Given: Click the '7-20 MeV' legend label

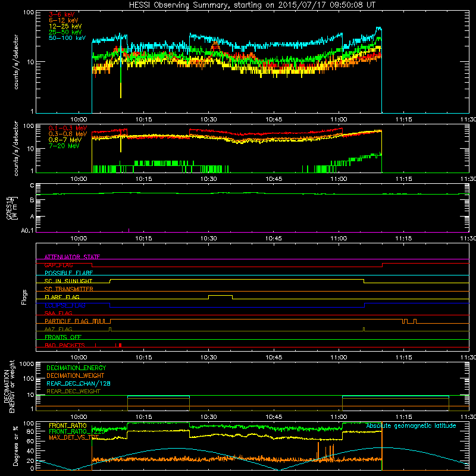Looking at the screenshot, I should click(x=64, y=146).
